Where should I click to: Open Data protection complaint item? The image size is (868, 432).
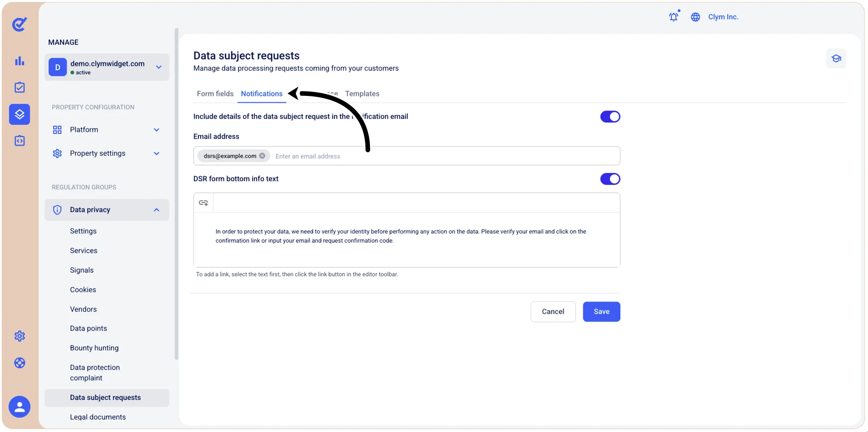point(95,373)
